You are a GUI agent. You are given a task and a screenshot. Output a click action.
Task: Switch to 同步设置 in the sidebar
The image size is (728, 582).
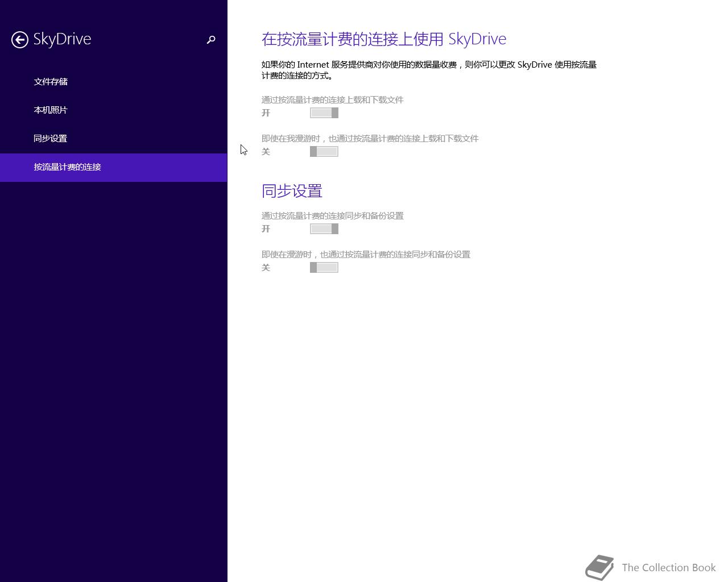point(113,139)
